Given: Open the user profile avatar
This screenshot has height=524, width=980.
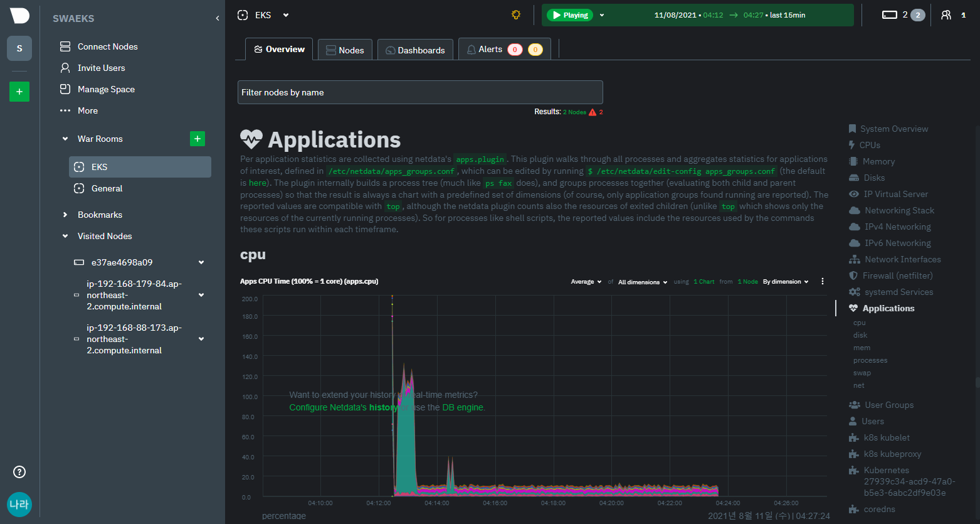Looking at the screenshot, I should [x=19, y=505].
